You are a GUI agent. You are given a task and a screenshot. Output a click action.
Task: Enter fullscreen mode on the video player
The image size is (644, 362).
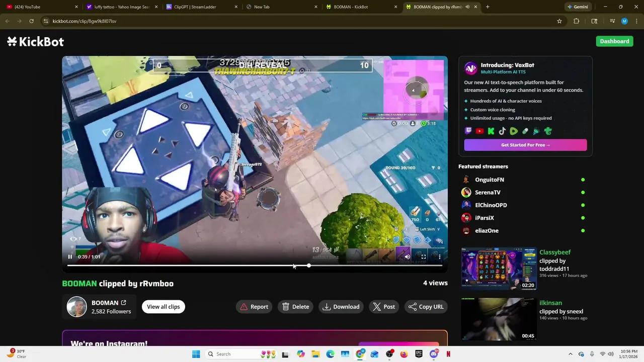click(x=424, y=257)
